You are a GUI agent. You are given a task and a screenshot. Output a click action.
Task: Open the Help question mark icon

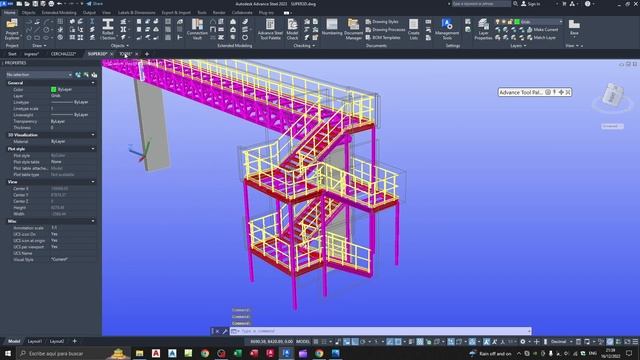coord(587,4)
